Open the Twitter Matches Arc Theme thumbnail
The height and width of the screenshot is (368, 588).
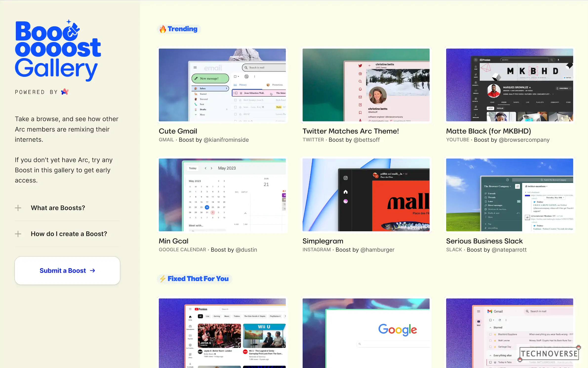click(x=366, y=85)
